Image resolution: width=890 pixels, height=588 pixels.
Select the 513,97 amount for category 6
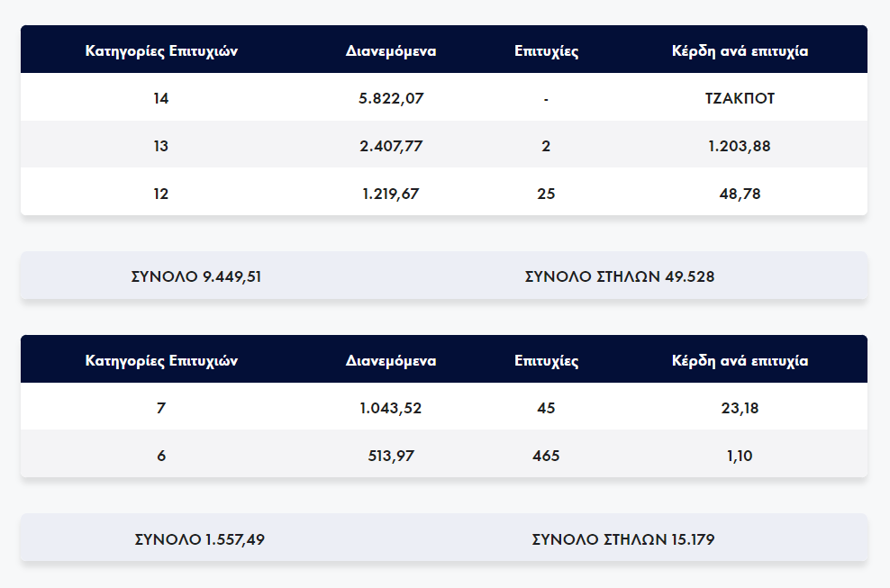coord(391,456)
